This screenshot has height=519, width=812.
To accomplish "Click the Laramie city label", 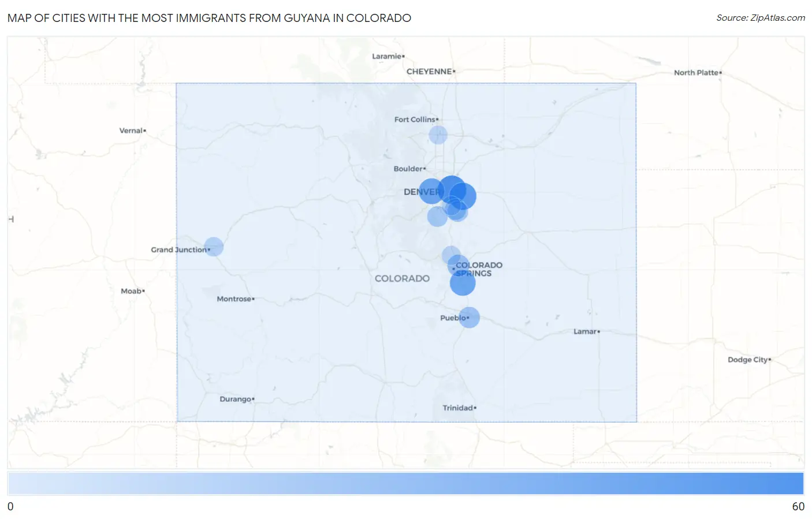I will (388, 56).
